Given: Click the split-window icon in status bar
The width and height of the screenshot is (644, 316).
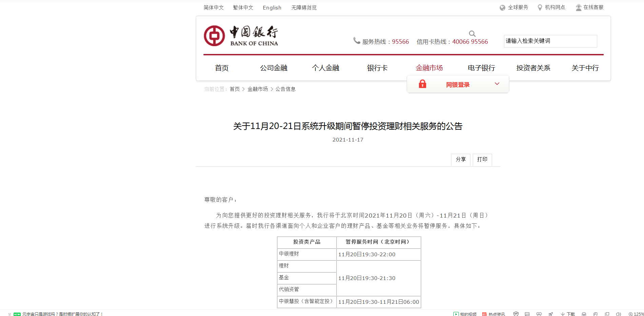Looking at the screenshot, I should [x=607, y=314].
